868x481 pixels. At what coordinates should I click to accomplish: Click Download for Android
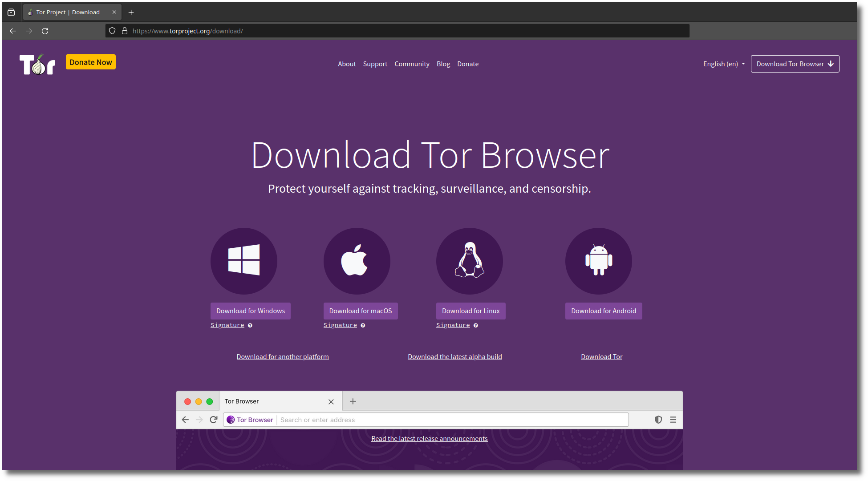[604, 311]
